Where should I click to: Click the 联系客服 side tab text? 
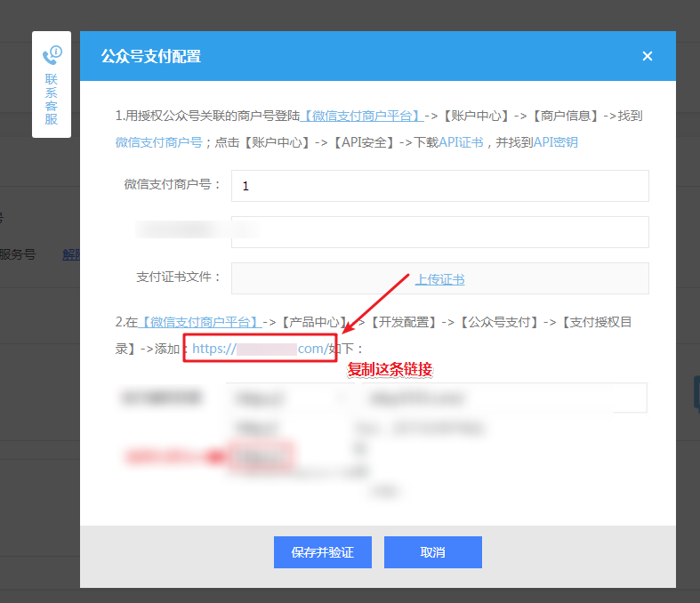click(52, 99)
